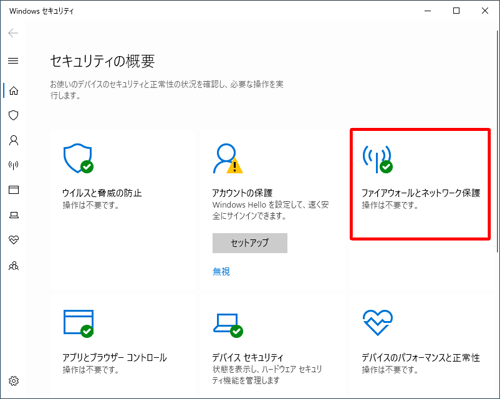Viewport: 500px width, 399px height.
Task: Open the ウイルスと脅威の防止 title
Action: tap(102, 193)
